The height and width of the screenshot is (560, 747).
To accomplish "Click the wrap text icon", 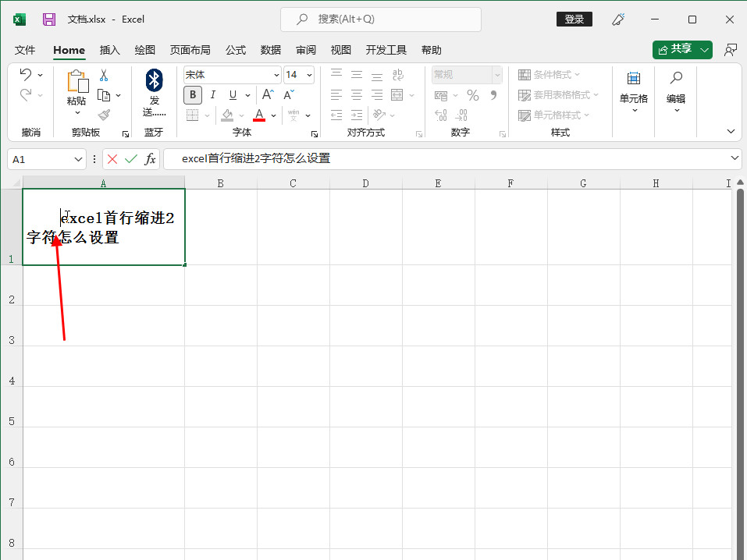I will point(398,75).
